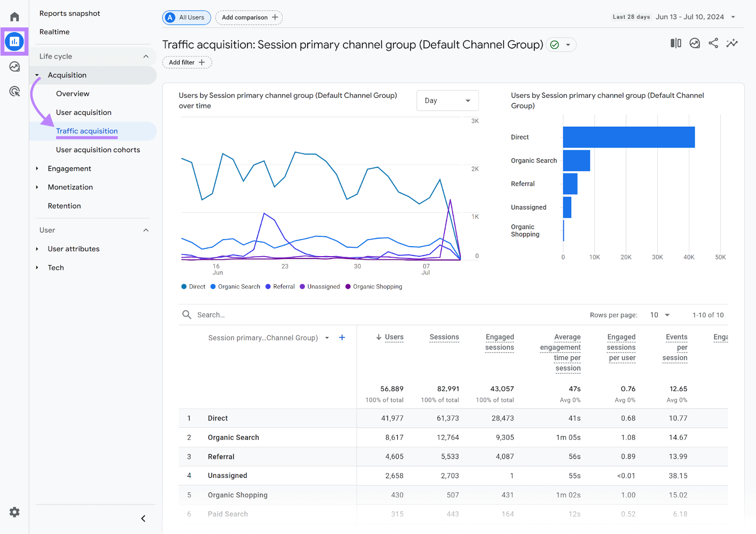
Task: Open the Advertising section icon
Action: coord(14,91)
